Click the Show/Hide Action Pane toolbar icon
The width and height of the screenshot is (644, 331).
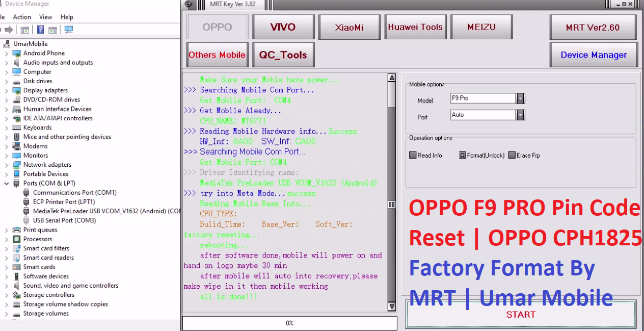point(52,30)
